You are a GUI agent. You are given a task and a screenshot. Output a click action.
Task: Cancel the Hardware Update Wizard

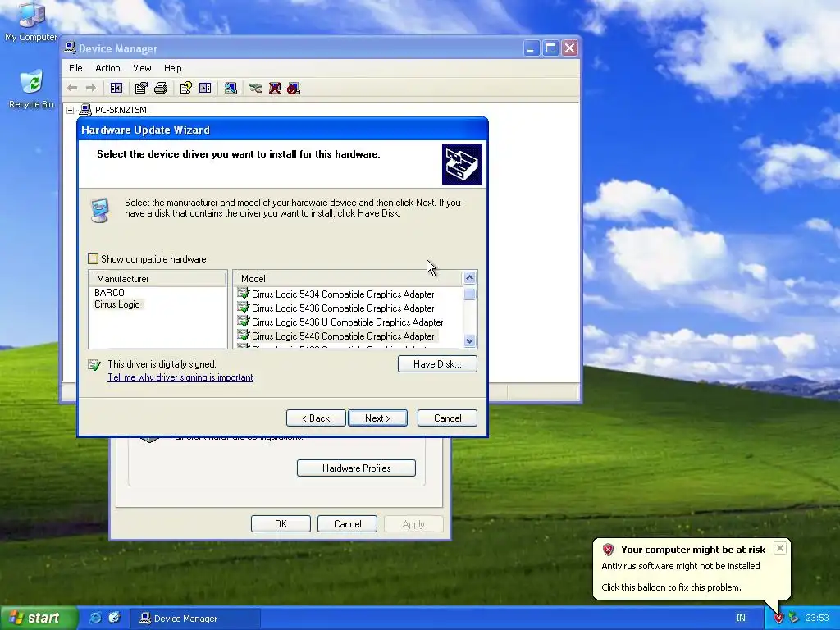point(447,418)
